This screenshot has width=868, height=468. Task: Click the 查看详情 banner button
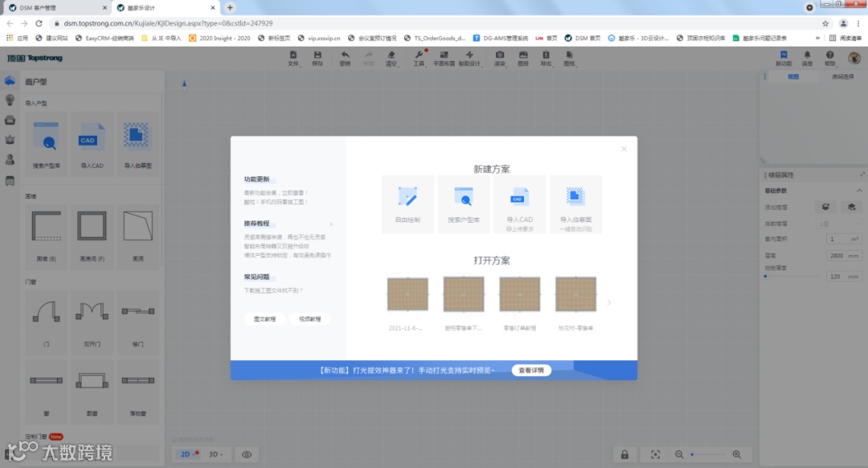531,370
